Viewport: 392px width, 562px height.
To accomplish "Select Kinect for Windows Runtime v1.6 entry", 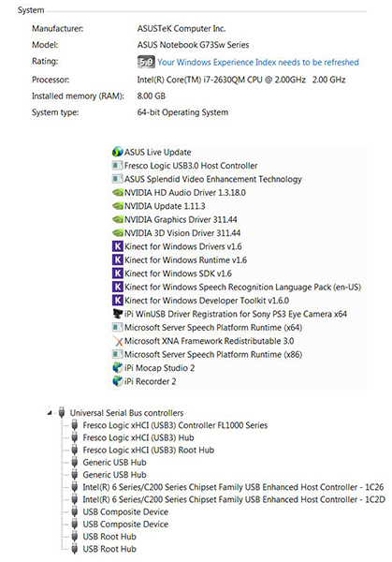I will [x=185, y=260].
